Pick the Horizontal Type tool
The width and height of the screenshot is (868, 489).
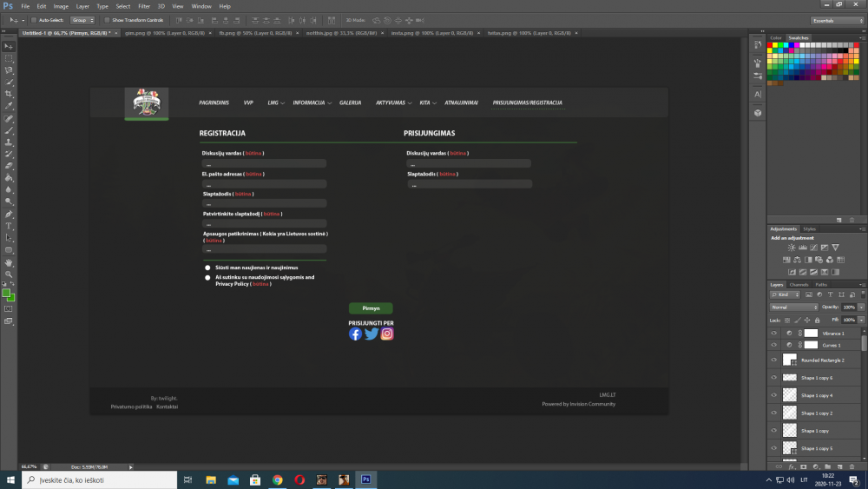[x=9, y=226]
